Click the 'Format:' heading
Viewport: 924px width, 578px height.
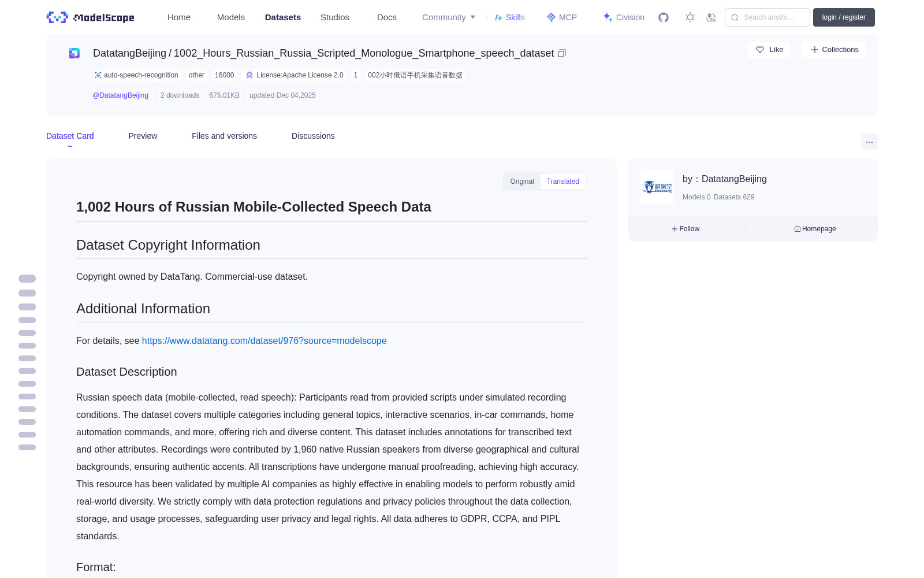point(96,567)
